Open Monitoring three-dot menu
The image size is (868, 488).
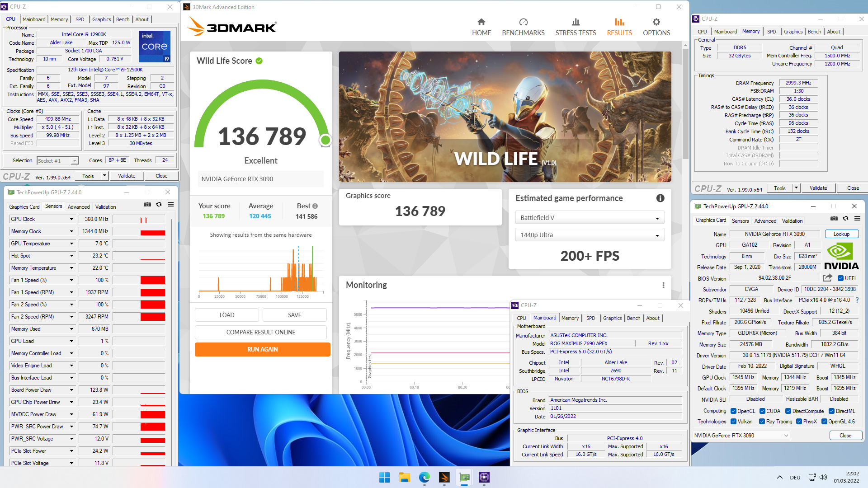click(663, 285)
